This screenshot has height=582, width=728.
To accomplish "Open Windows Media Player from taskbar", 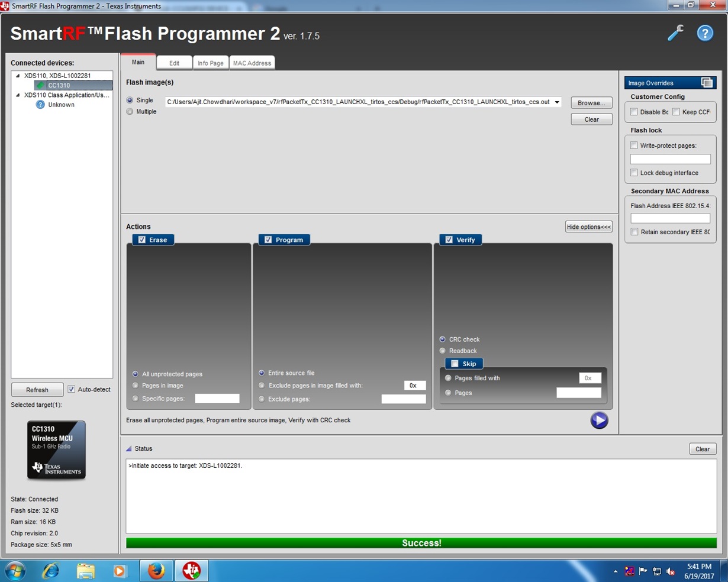I will click(x=120, y=571).
